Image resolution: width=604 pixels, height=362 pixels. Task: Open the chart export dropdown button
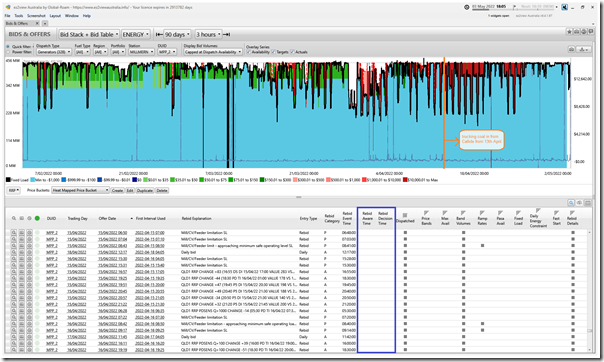[584, 49]
